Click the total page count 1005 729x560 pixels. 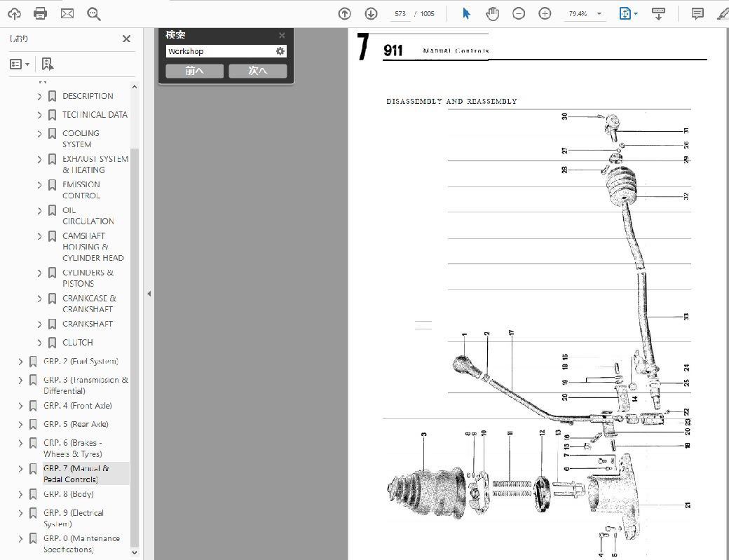pos(427,14)
